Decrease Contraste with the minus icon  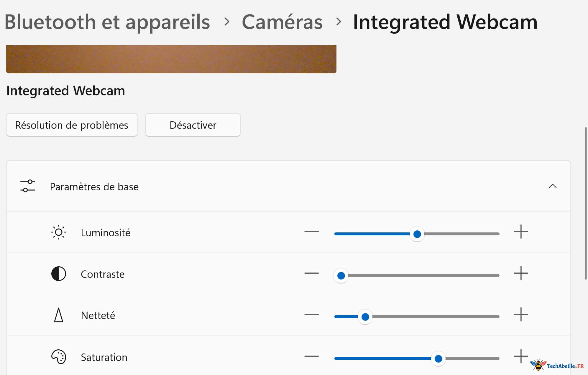click(312, 273)
